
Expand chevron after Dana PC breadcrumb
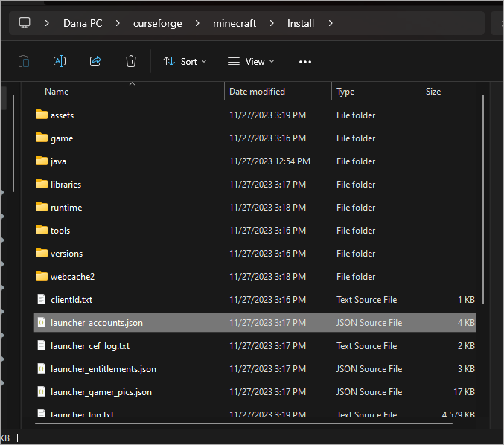(118, 23)
